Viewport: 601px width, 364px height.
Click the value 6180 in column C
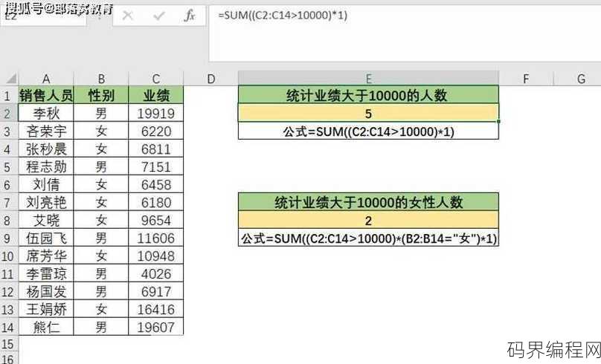point(156,203)
